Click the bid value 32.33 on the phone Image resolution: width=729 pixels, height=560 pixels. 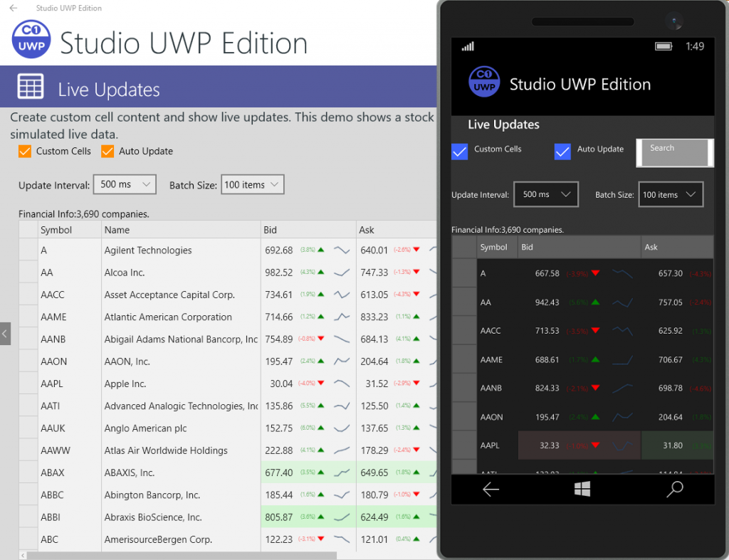550,445
